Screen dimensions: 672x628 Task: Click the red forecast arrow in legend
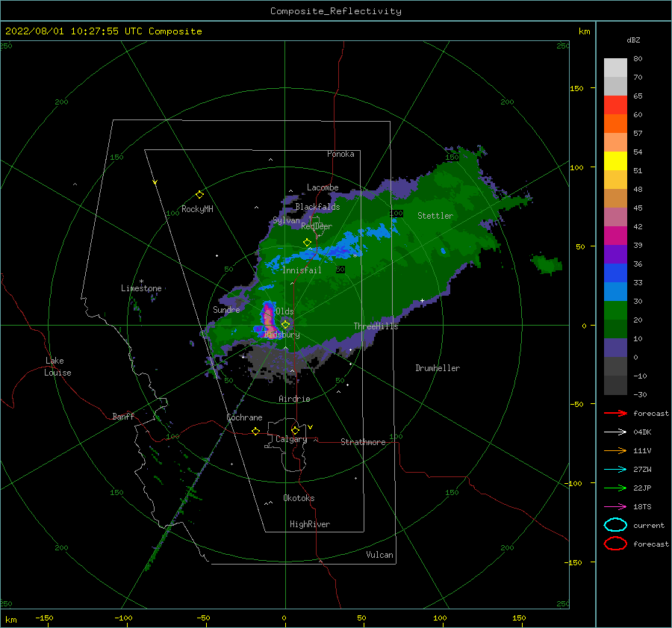(615, 413)
